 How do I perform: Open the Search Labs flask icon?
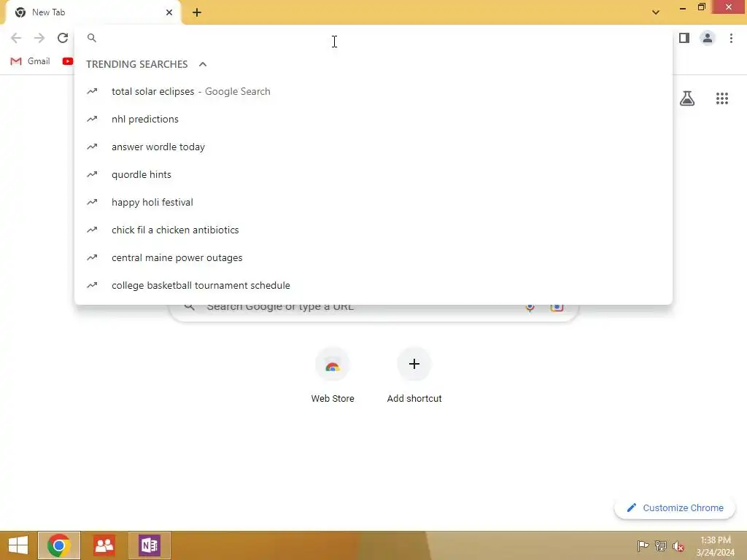click(687, 98)
